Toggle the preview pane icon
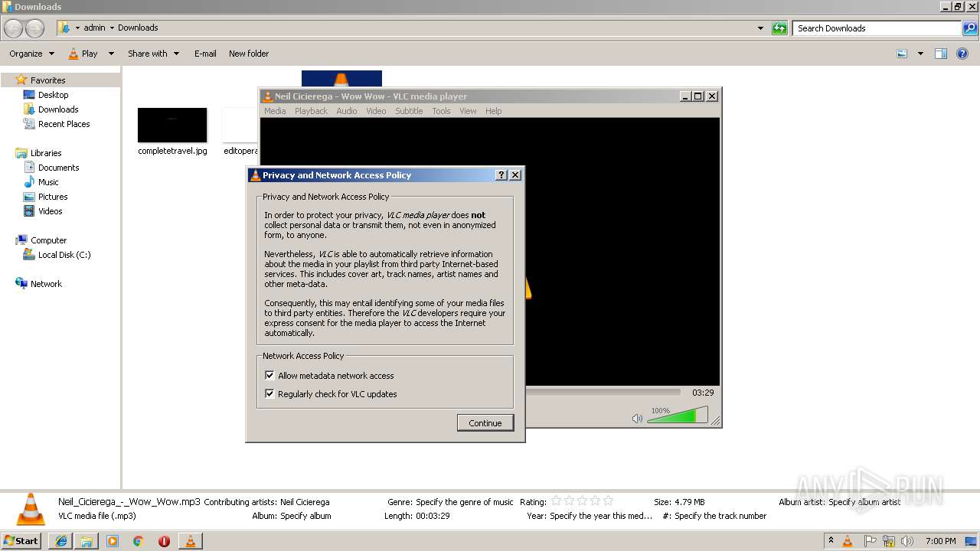The width and height of the screenshot is (980, 551). (941, 54)
